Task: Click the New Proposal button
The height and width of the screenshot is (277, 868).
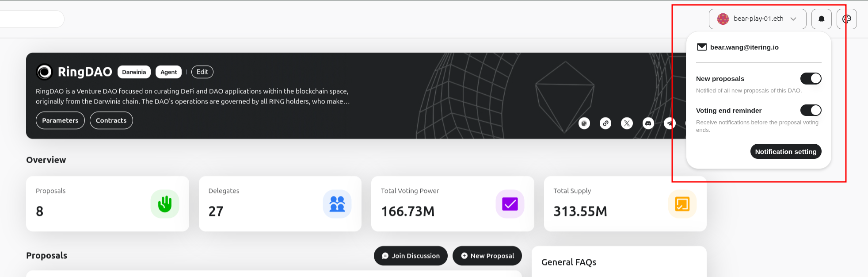Action: [487, 256]
